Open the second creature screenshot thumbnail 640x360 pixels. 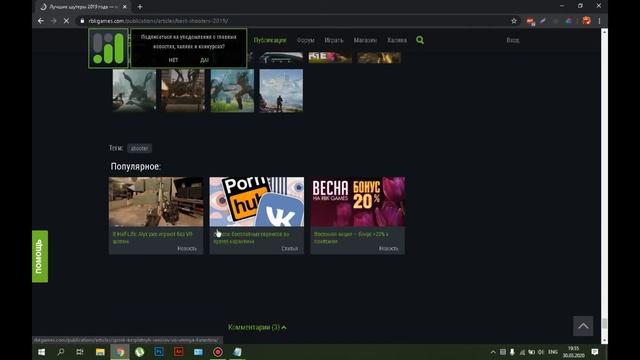[x=183, y=90]
